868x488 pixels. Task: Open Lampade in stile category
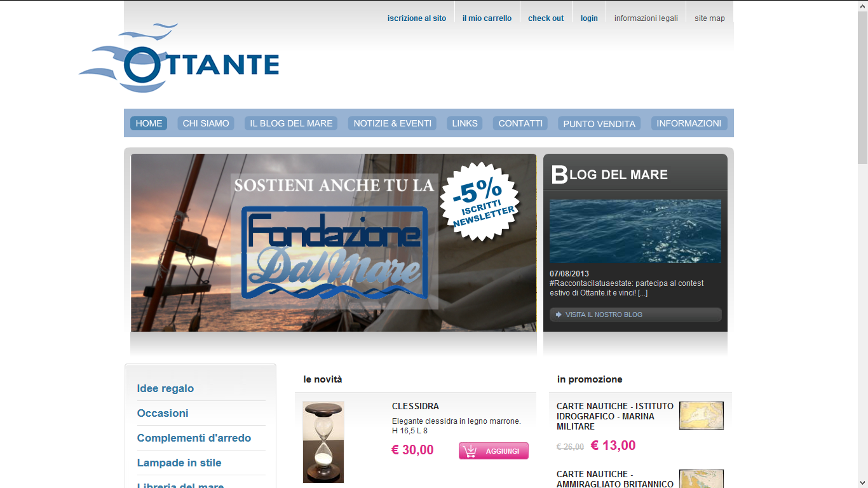pos(179,463)
